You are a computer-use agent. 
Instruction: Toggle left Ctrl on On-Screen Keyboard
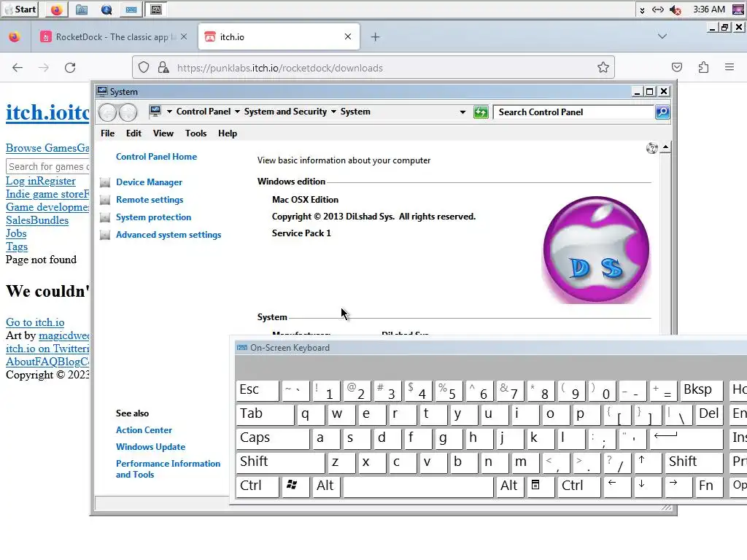[258, 486]
